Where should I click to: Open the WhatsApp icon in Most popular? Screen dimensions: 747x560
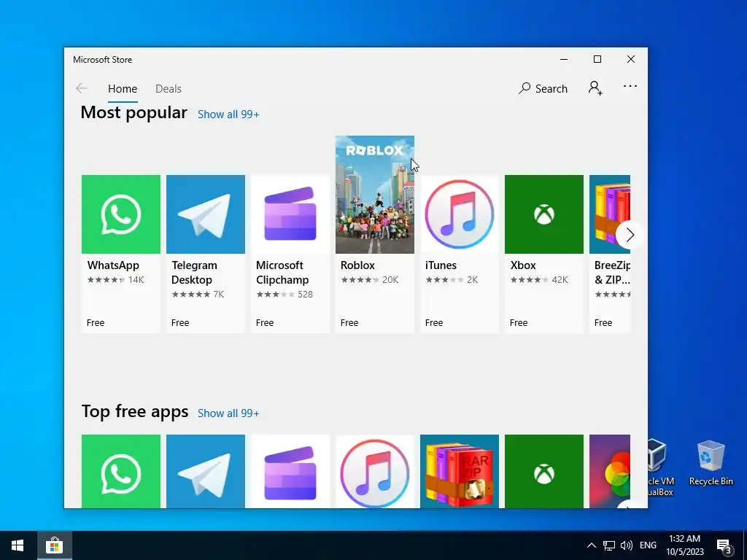tap(121, 214)
